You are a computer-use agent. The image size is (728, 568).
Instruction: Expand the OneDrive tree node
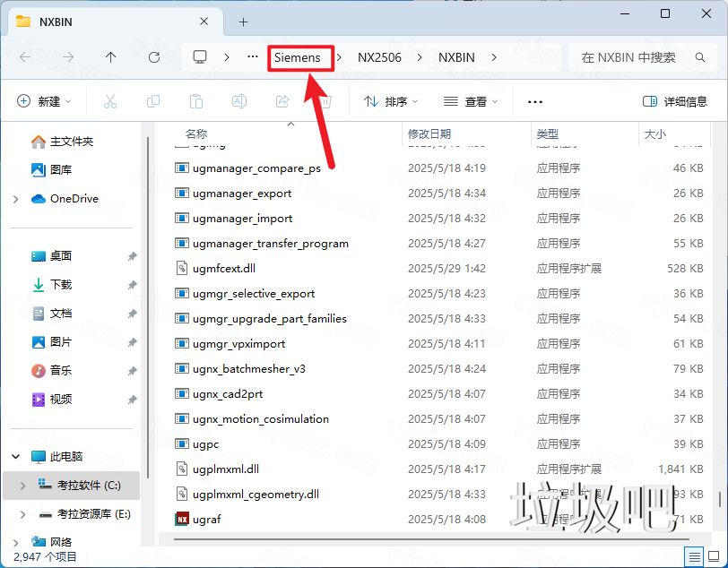[x=16, y=199]
